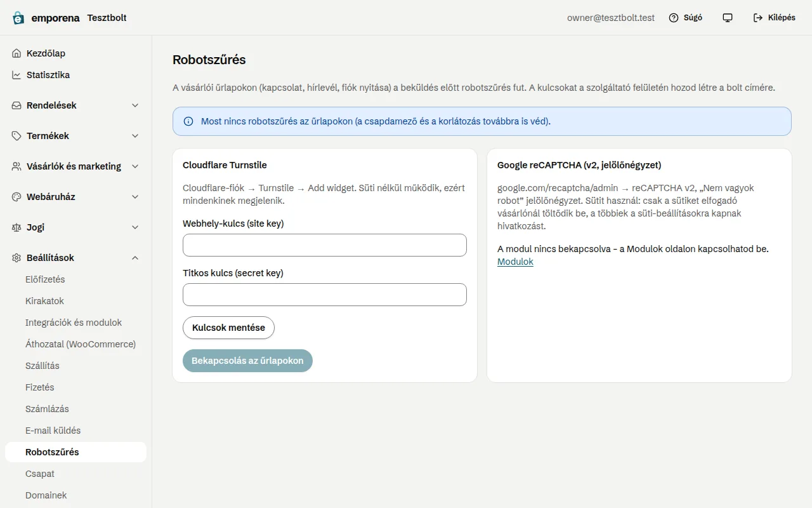The image size is (812, 508).
Task: Click the Statisztika chart icon
Action: [16, 75]
